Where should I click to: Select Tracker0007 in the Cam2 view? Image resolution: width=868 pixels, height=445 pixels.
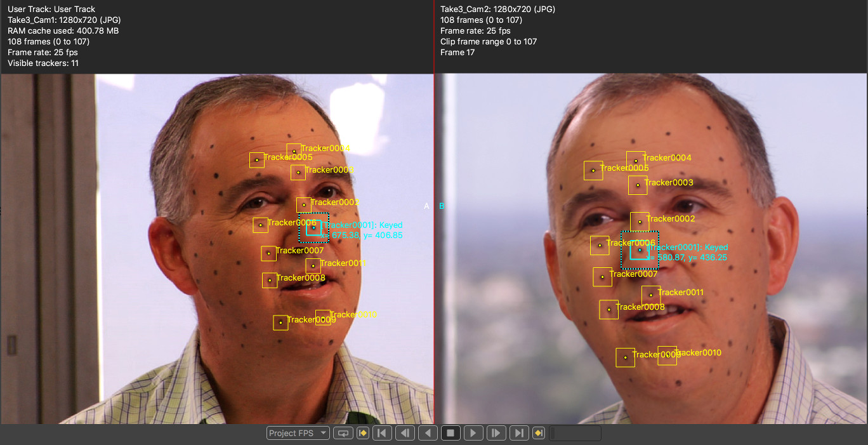click(603, 277)
